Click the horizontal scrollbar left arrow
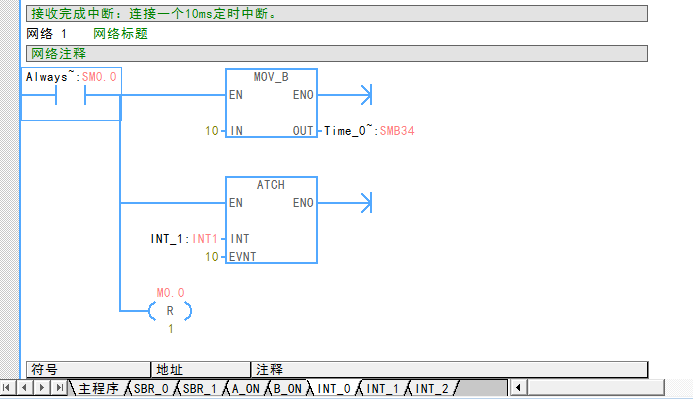The height and width of the screenshot is (399, 693). coord(518,388)
